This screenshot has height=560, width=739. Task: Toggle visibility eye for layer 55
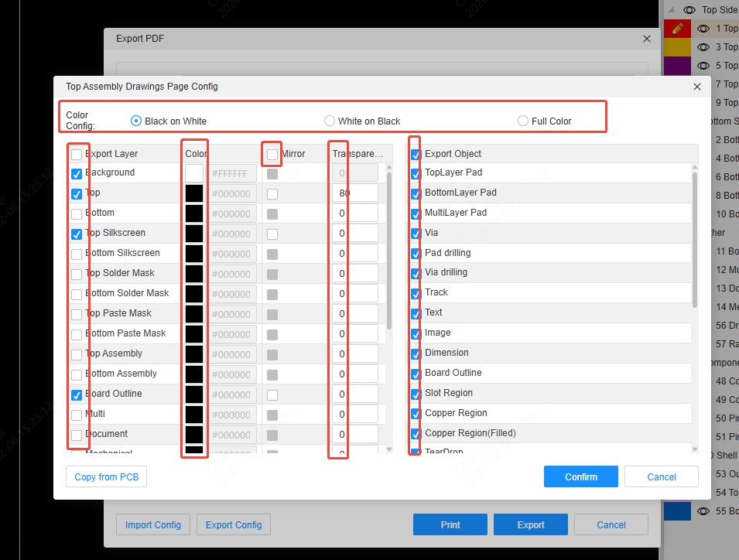click(x=703, y=511)
